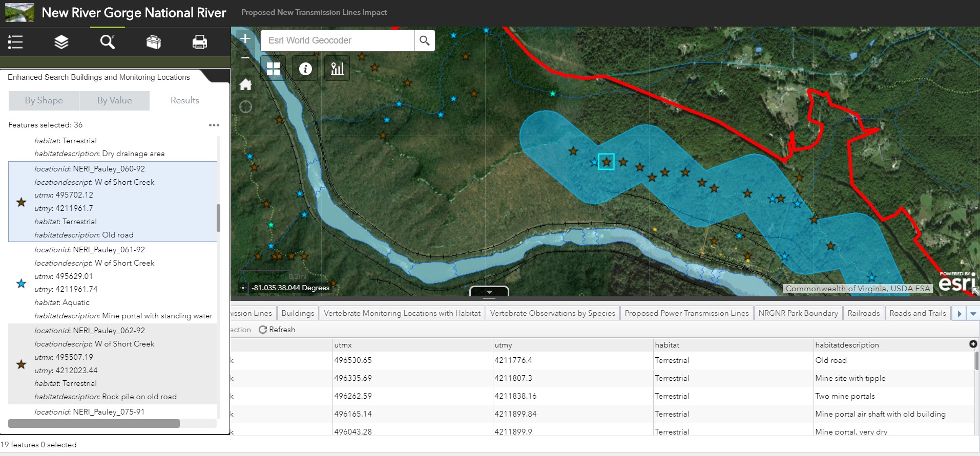The height and width of the screenshot is (456, 980).
Task: Open the Print widget
Action: 200,42
